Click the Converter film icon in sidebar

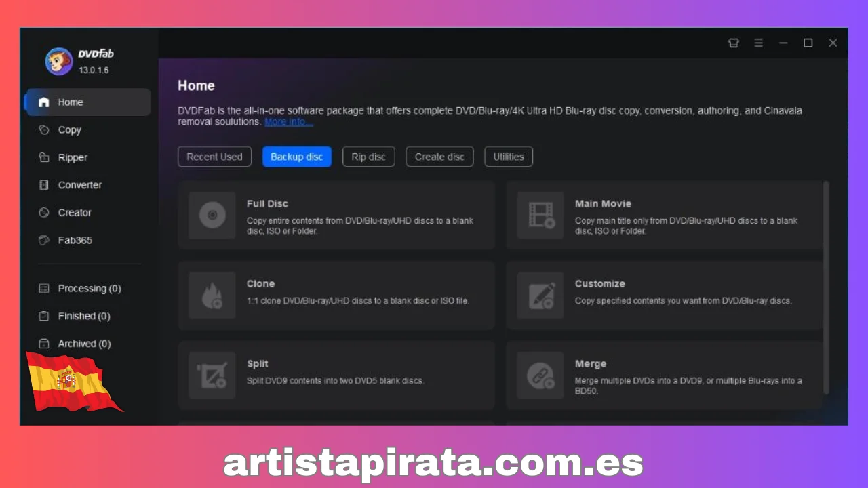[x=44, y=185]
